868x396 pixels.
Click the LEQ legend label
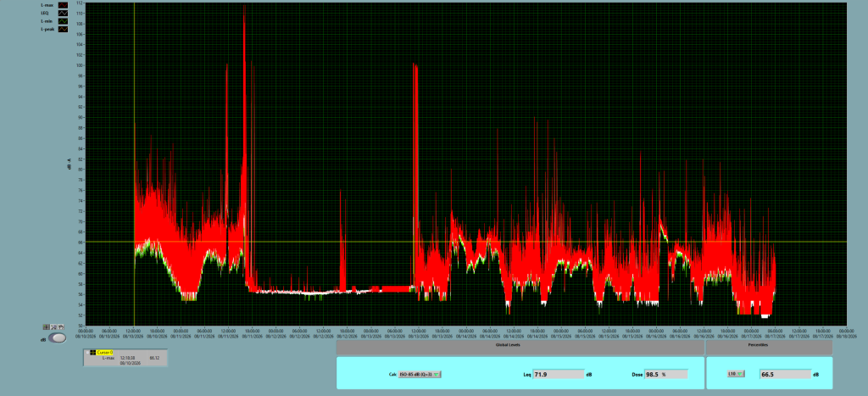coord(45,13)
